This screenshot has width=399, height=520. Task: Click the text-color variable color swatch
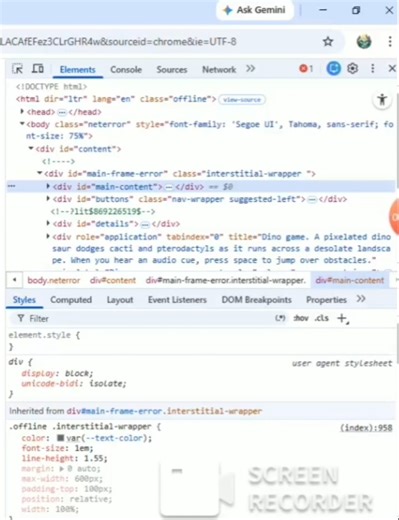tap(60, 437)
